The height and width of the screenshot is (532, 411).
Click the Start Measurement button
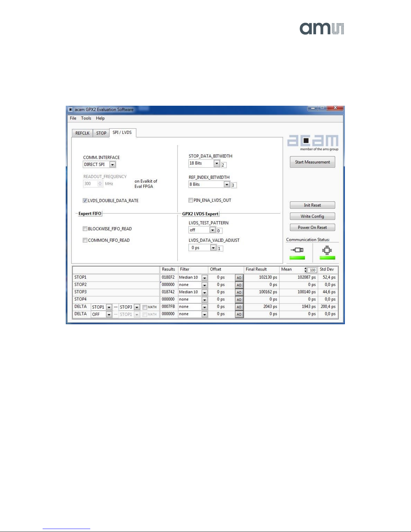coord(312,162)
